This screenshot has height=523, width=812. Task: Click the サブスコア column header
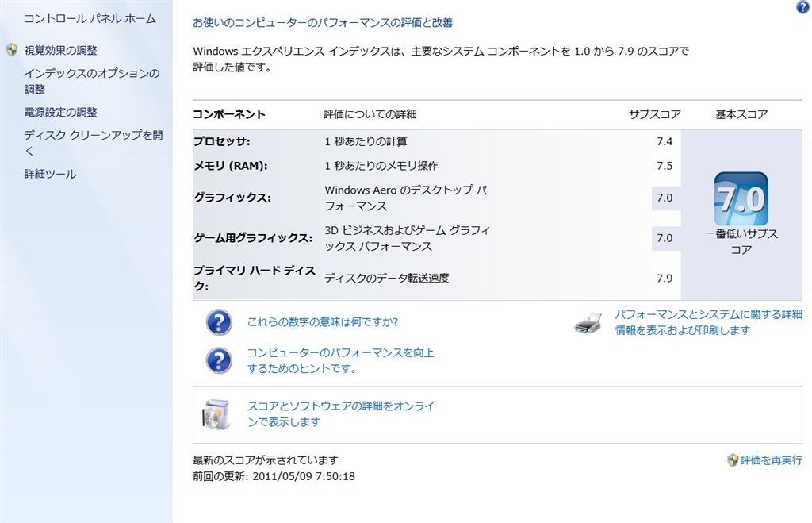(654, 114)
